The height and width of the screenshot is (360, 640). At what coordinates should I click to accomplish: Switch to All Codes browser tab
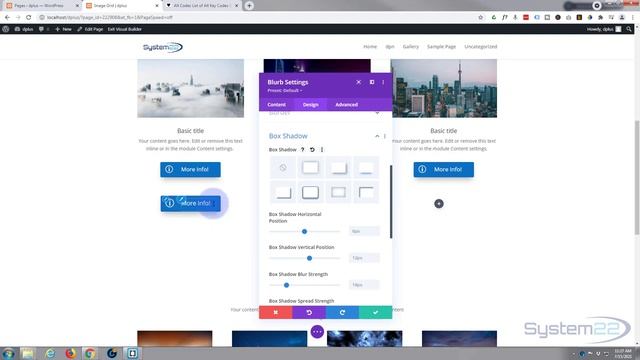pos(202,6)
